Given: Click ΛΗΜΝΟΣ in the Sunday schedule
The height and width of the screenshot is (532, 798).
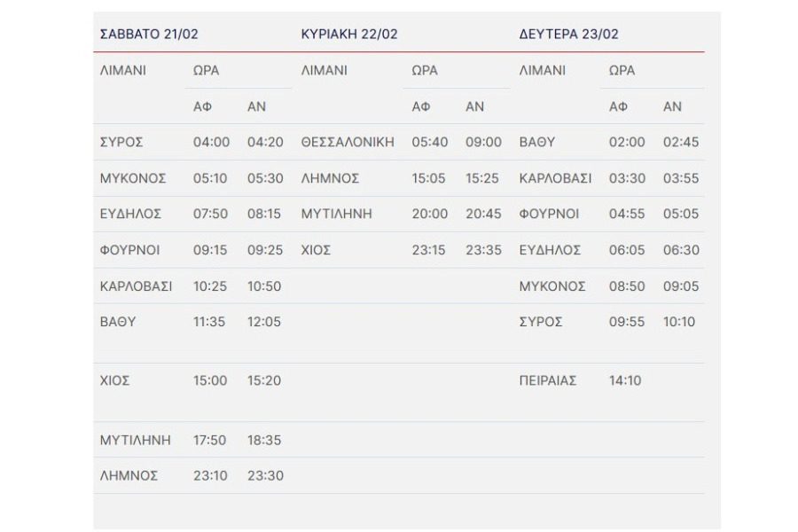Looking at the screenshot, I should (x=330, y=178).
